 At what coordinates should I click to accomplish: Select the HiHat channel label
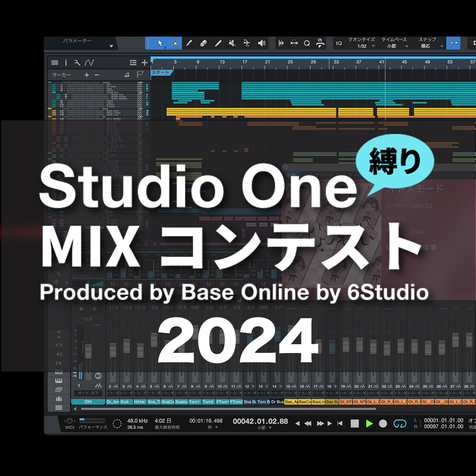[139, 402]
